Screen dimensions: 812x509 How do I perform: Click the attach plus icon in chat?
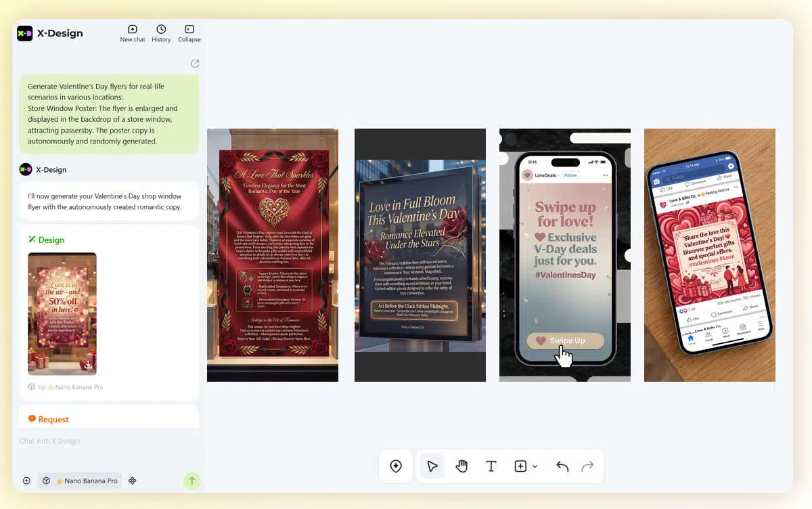26,481
